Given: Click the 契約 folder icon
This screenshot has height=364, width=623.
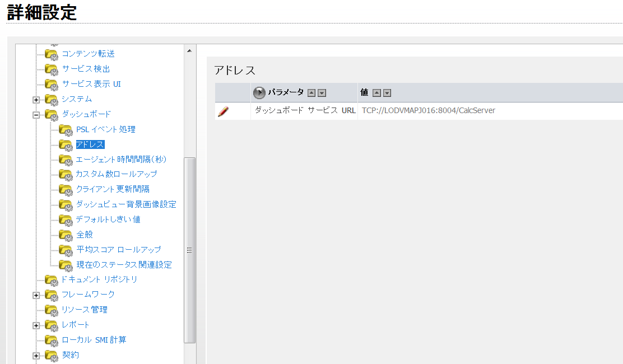Looking at the screenshot, I should tap(52, 355).
